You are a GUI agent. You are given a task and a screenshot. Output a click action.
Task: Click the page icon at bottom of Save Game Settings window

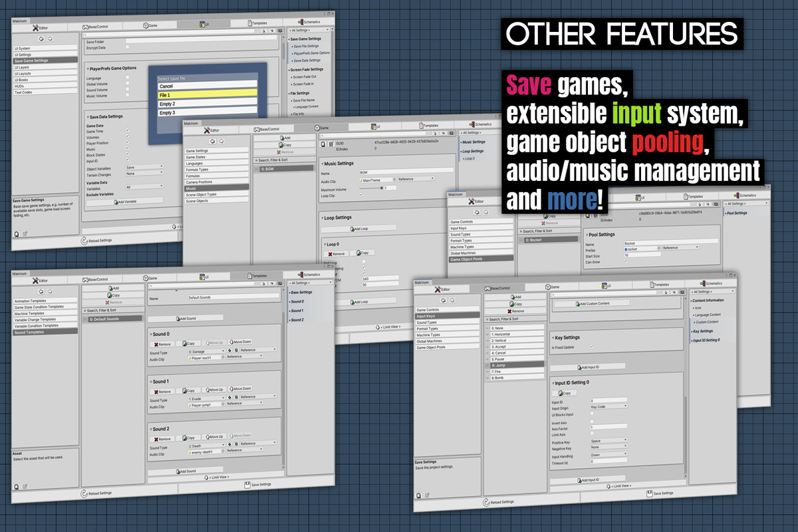pyautogui.click(x=17, y=233)
